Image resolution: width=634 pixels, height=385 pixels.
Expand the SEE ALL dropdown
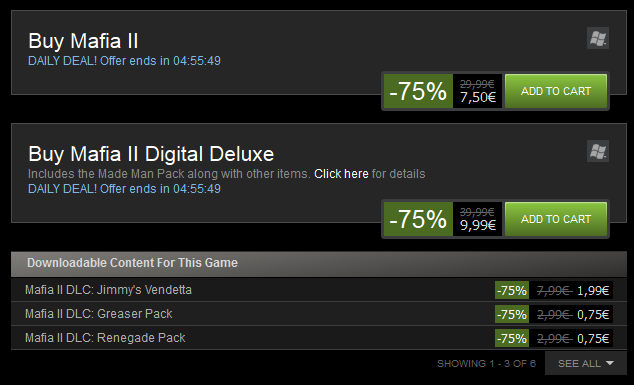coord(585,363)
